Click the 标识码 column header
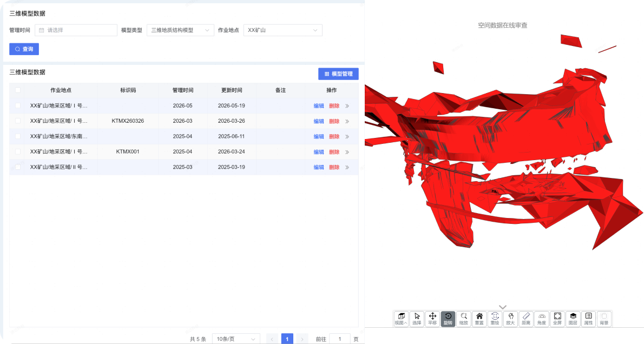644x344 pixels. [x=128, y=90]
